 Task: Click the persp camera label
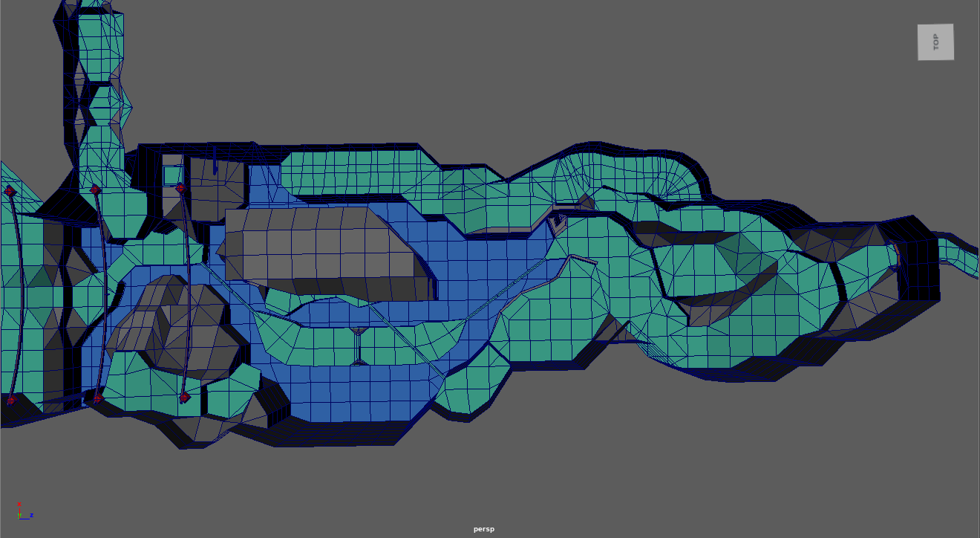483,529
